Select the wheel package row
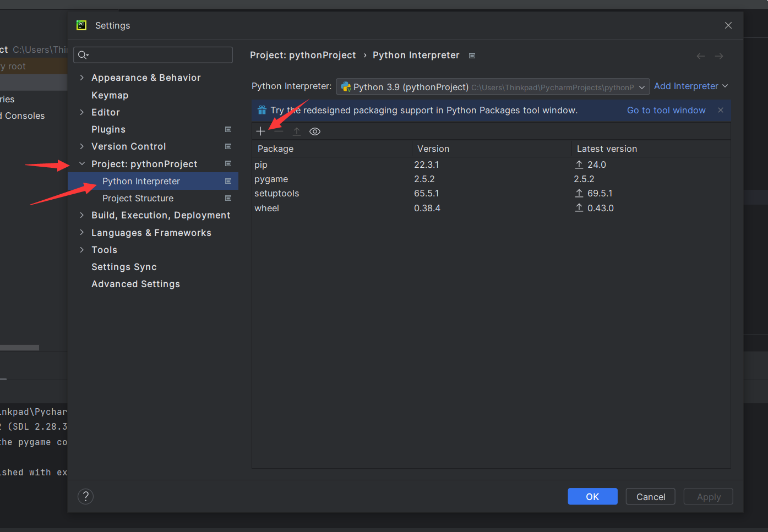 [x=491, y=208]
